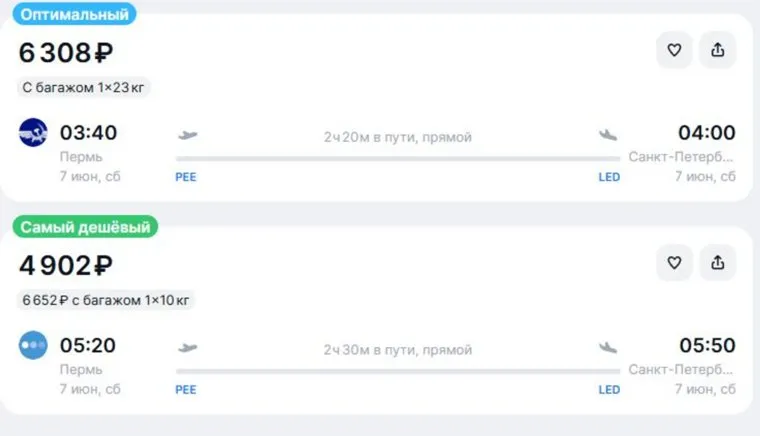Screen dimensions: 760x436
Task: Click takeoff plane icon on 03:40 flight
Action: click(x=187, y=135)
